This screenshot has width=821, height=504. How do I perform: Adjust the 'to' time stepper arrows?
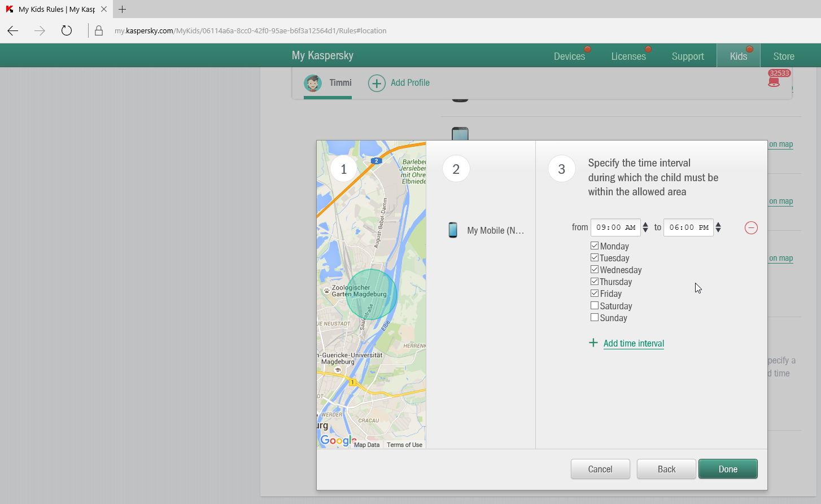(718, 227)
